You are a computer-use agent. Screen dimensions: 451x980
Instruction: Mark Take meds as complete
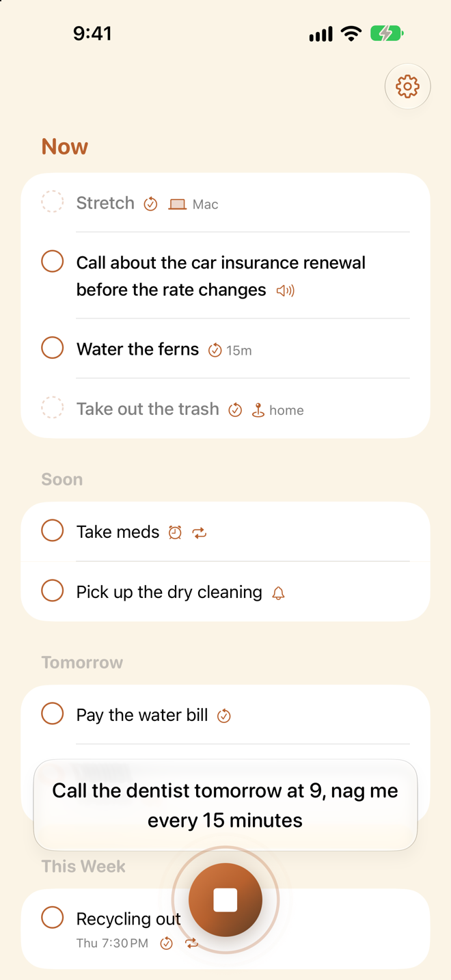[53, 530]
